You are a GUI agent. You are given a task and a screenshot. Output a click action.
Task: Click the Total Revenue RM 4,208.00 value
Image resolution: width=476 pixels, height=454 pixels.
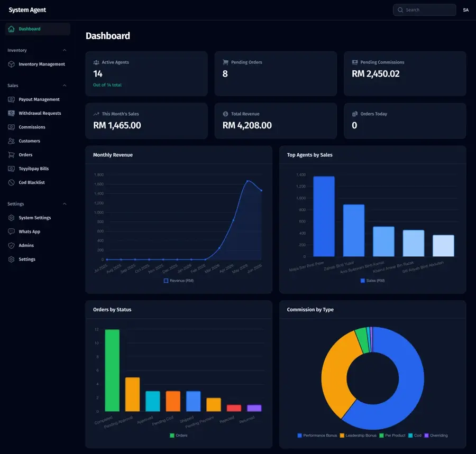pyautogui.click(x=247, y=126)
